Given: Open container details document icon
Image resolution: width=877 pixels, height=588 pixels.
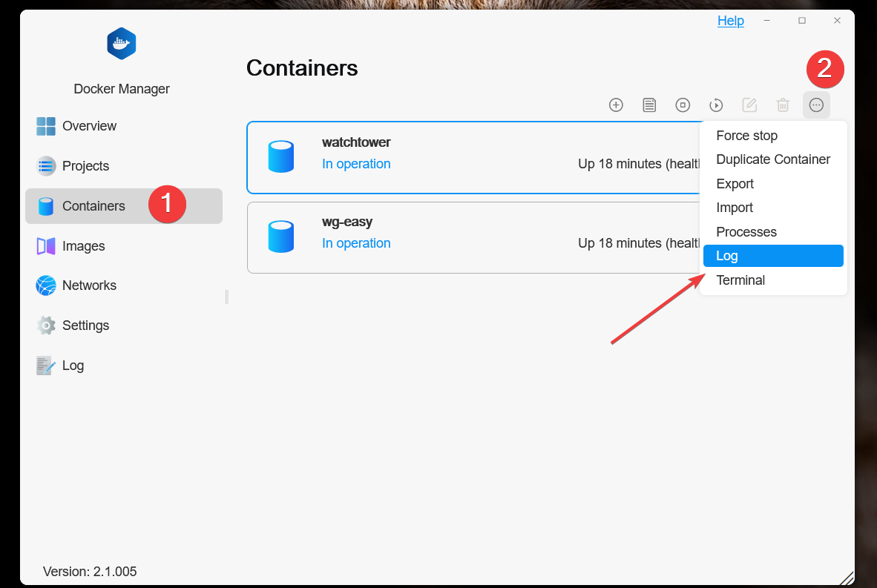Looking at the screenshot, I should [649, 105].
